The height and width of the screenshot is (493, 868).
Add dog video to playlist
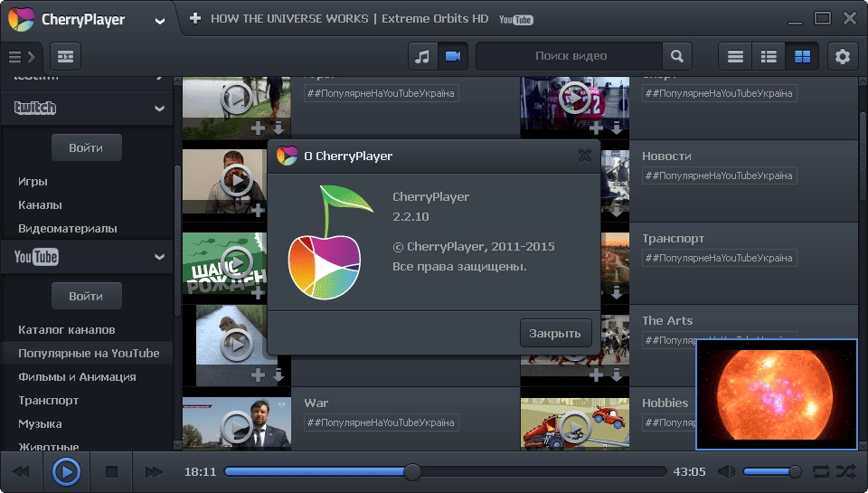(x=258, y=375)
